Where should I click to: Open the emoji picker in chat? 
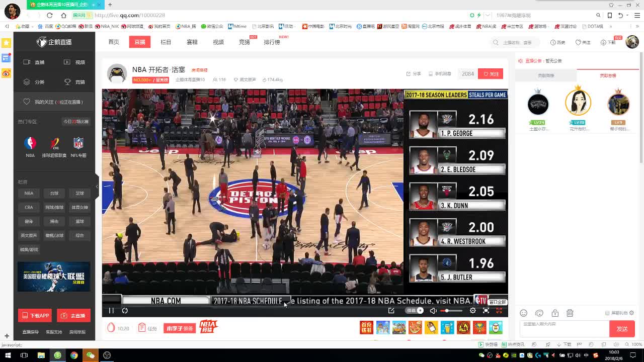point(524,313)
